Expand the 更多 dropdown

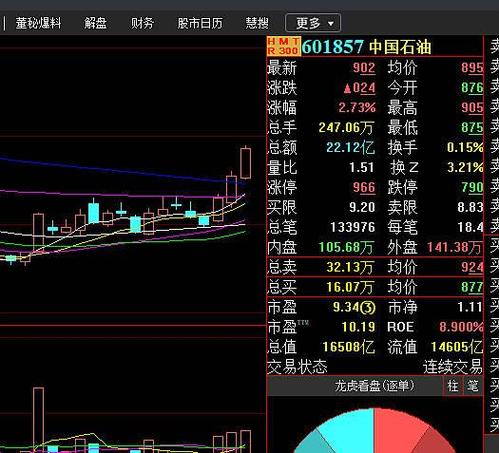(313, 23)
